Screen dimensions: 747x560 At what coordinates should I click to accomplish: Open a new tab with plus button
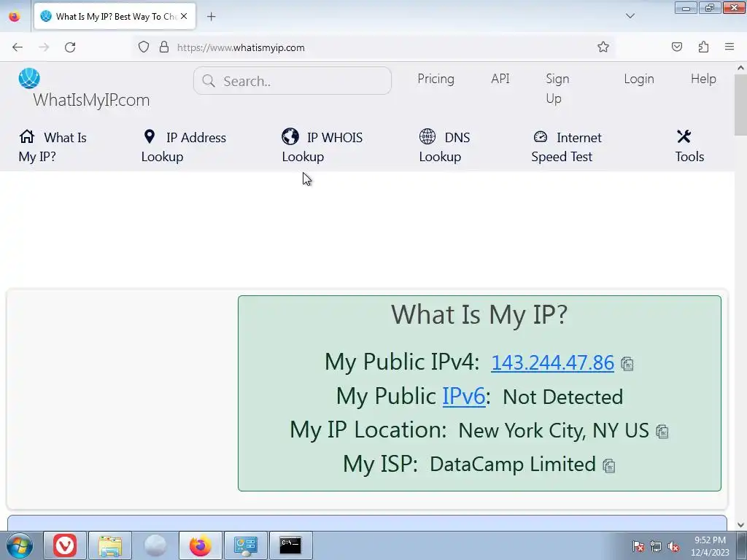tap(211, 17)
